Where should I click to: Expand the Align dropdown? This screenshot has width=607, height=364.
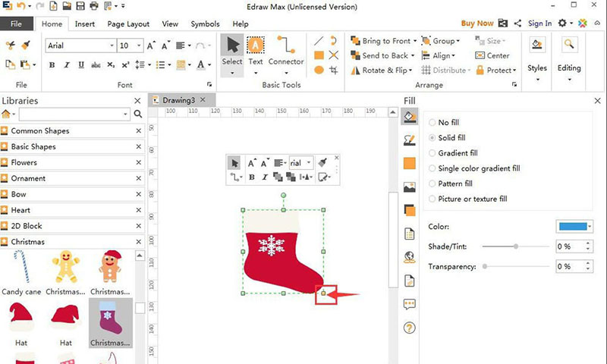pyautogui.click(x=453, y=55)
